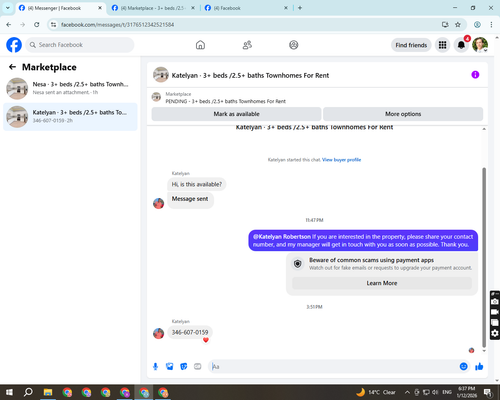Open the taskbar clock and date
This screenshot has height=400, width=500.
467,392
